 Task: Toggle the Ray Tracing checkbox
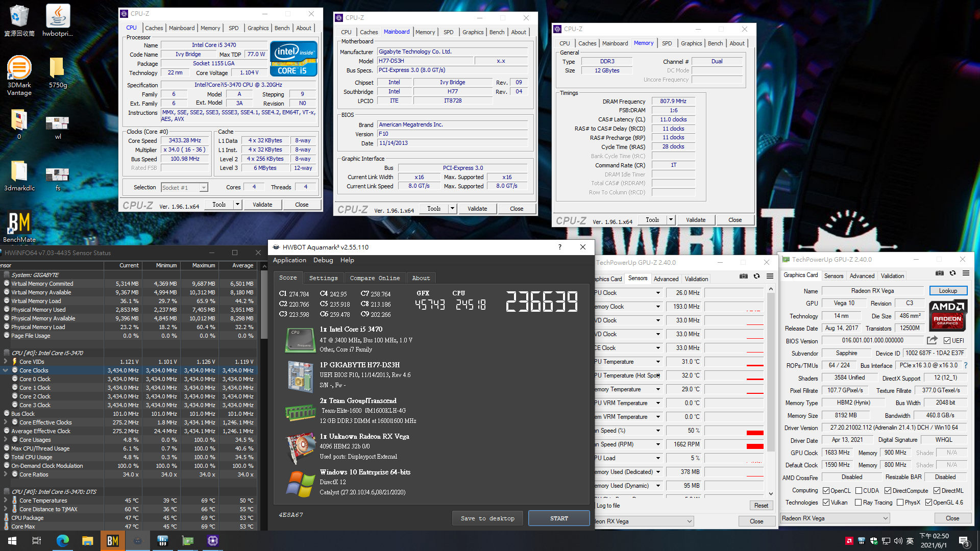(x=859, y=503)
